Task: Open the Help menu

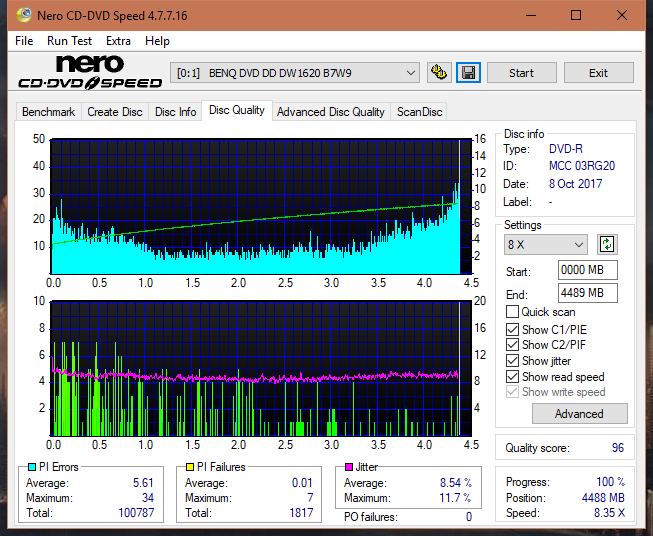Action: [x=157, y=41]
